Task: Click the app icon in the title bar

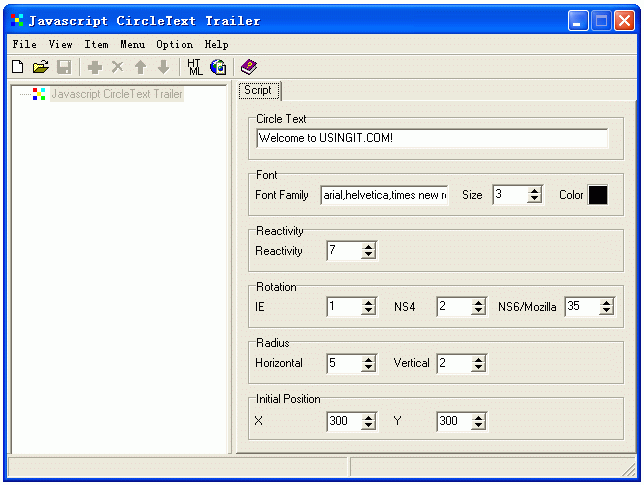Action: [x=17, y=20]
